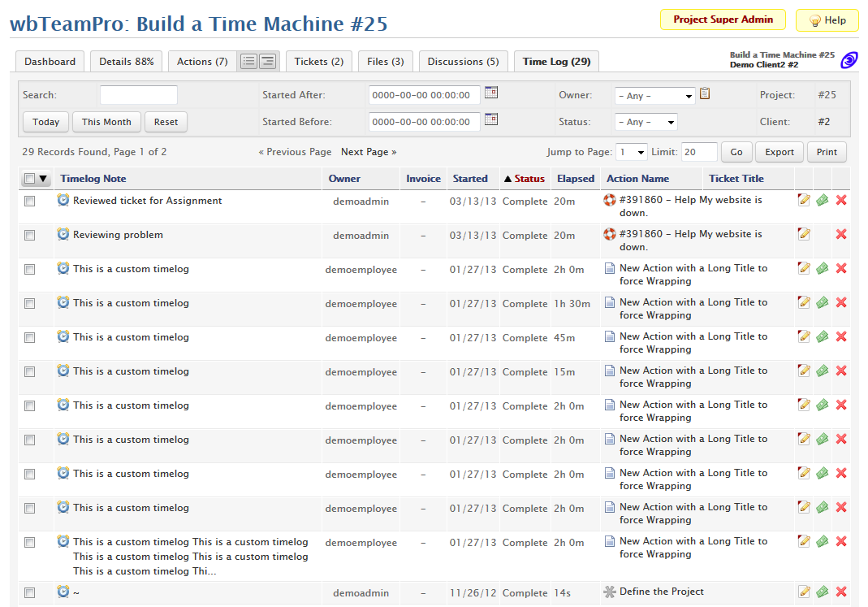
Task: Click the Started After calendar icon
Action: click(491, 93)
